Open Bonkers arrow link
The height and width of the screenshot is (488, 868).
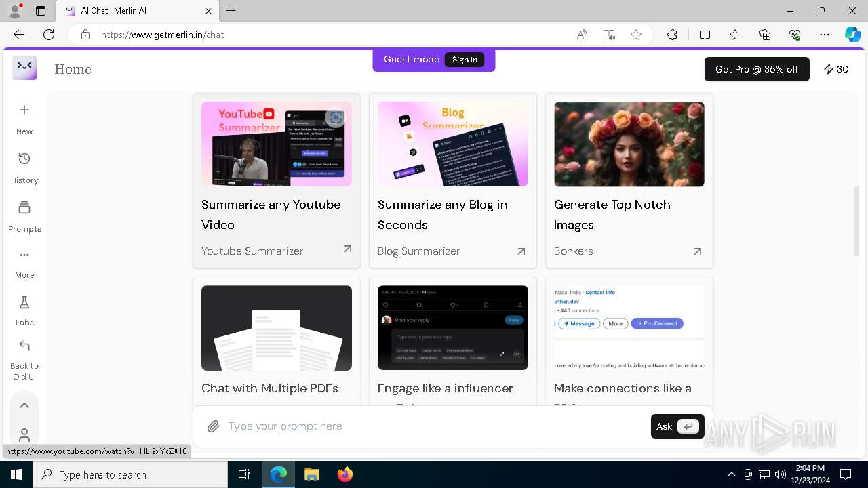point(697,251)
